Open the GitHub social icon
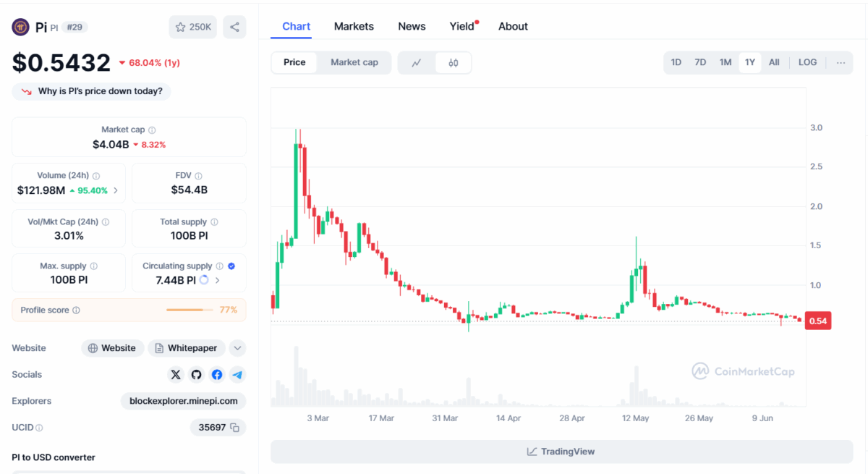 [x=196, y=375]
